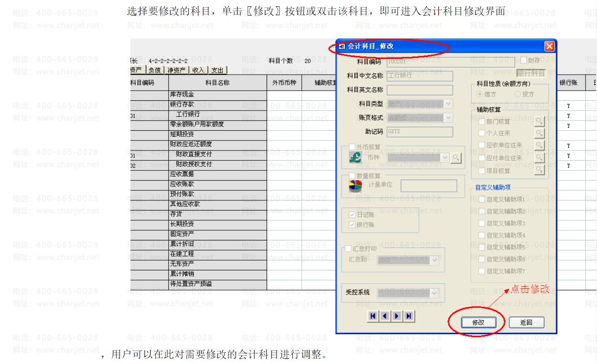Open the search icon next to 项目核算
This screenshot has width=597, height=364.
point(539,170)
